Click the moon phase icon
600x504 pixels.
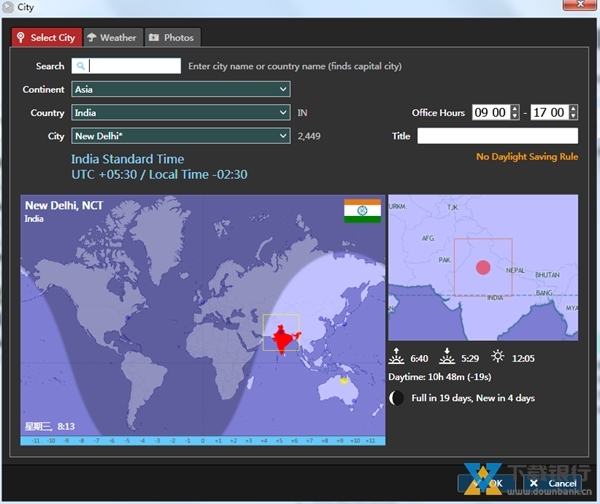click(396, 397)
